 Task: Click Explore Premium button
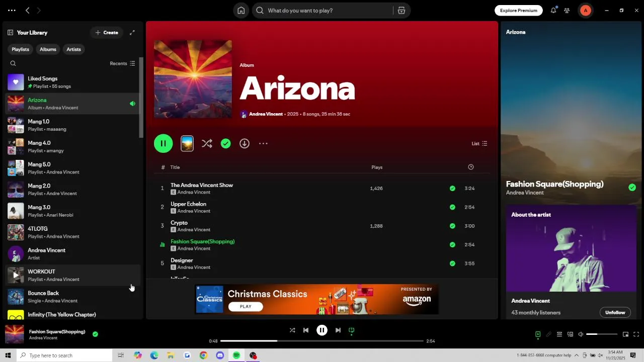point(519,11)
